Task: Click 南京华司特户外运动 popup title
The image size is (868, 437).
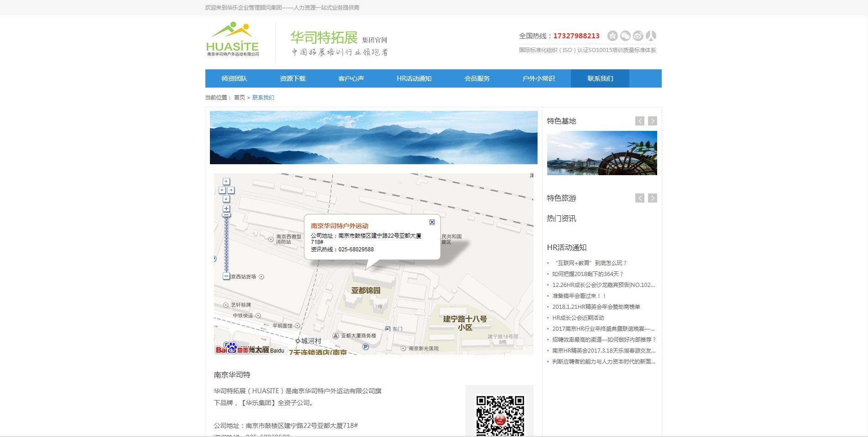Action: pyautogui.click(x=340, y=226)
